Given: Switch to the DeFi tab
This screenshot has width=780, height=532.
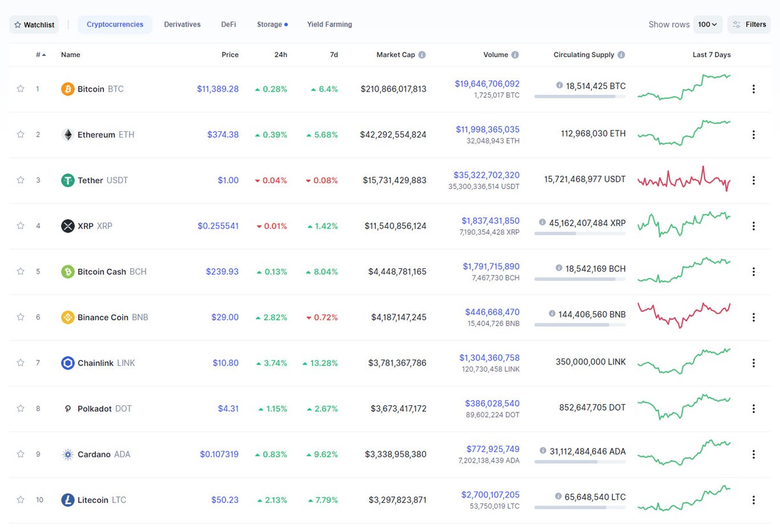Looking at the screenshot, I should (x=228, y=24).
